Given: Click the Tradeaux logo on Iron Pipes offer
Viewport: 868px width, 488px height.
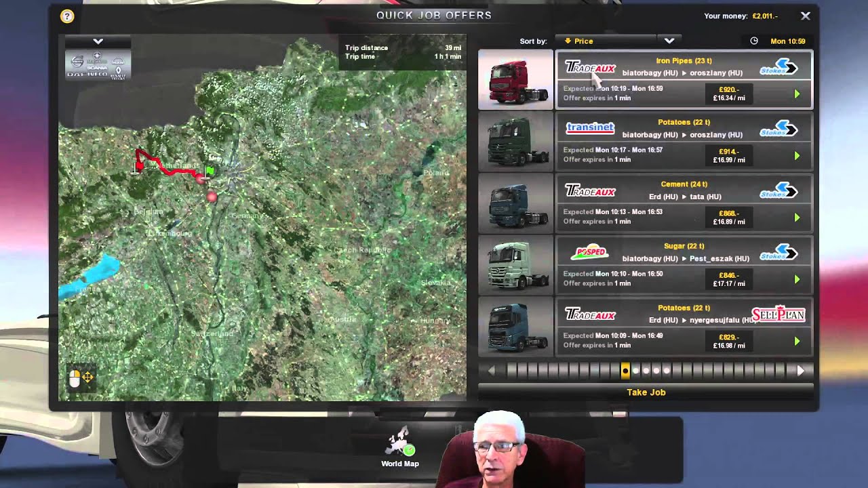Looking at the screenshot, I should (x=590, y=68).
